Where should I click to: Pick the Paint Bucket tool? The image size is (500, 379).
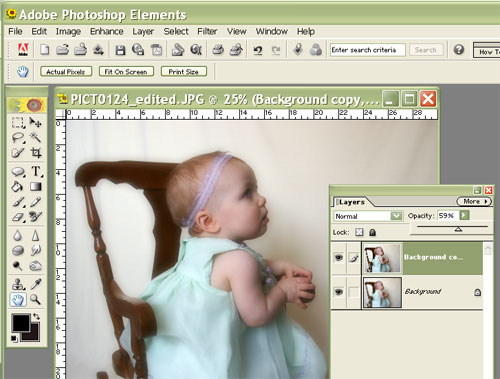coord(17,186)
